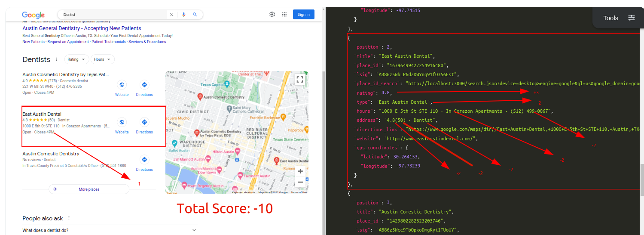This screenshot has width=644, height=235.
Task: Focus the Dentist search input field
Action: [x=114, y=15]
